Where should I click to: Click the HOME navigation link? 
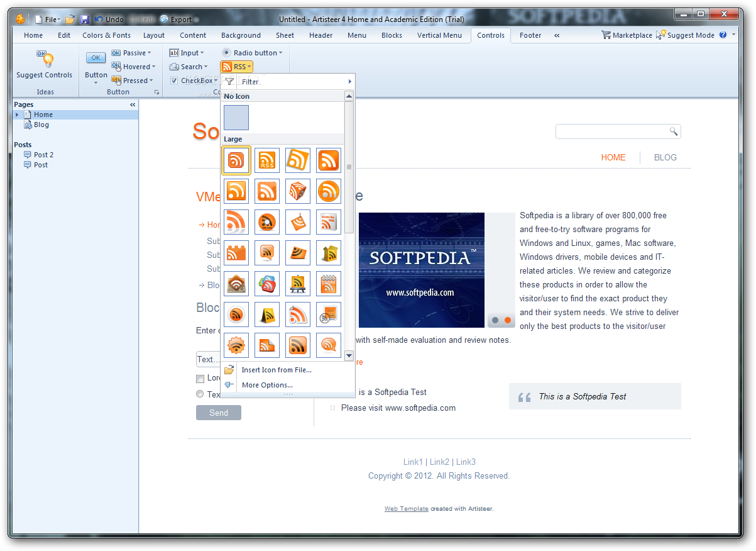pyautogui.click(x=613, y=157)
